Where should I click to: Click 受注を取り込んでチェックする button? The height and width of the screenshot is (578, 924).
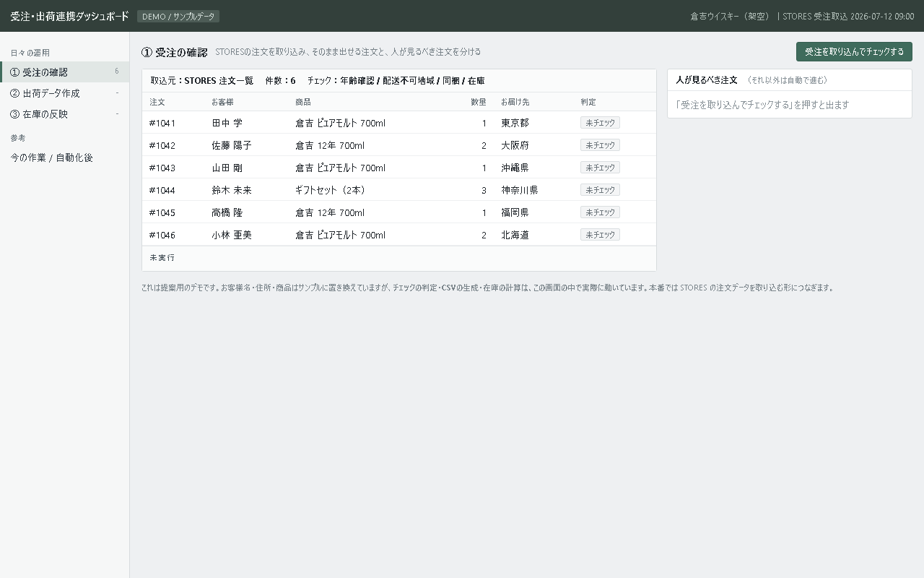(x=854, y=52)
